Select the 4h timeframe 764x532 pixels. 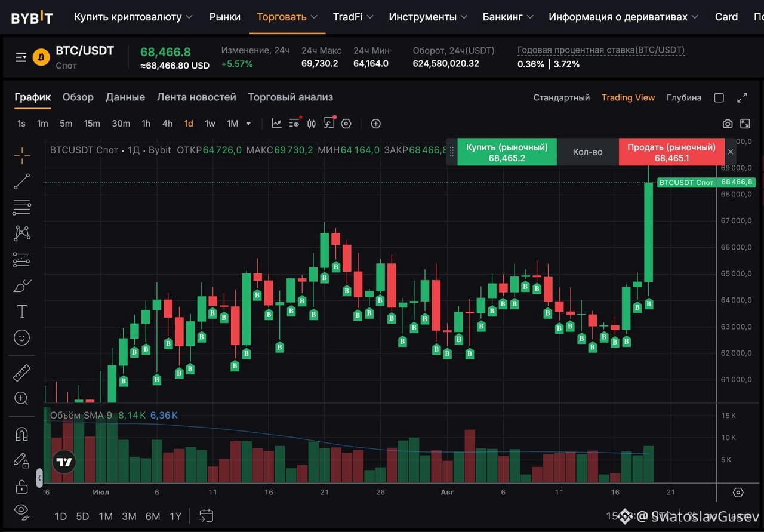pyautogui.click(x=167, y=124)
